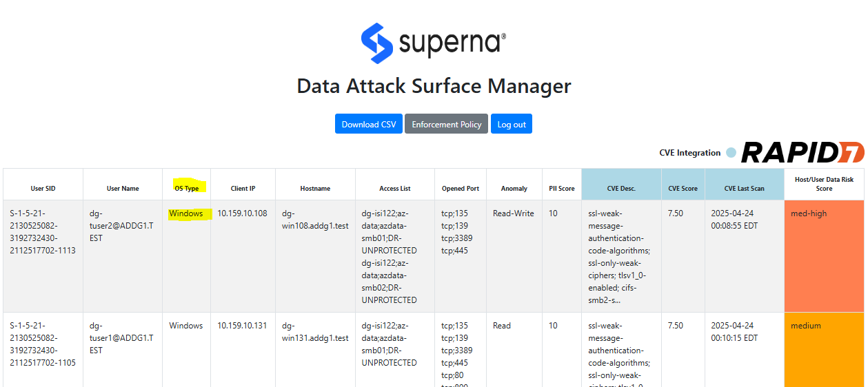Click the CVE description for dg-win108

(x=620, y=257)
